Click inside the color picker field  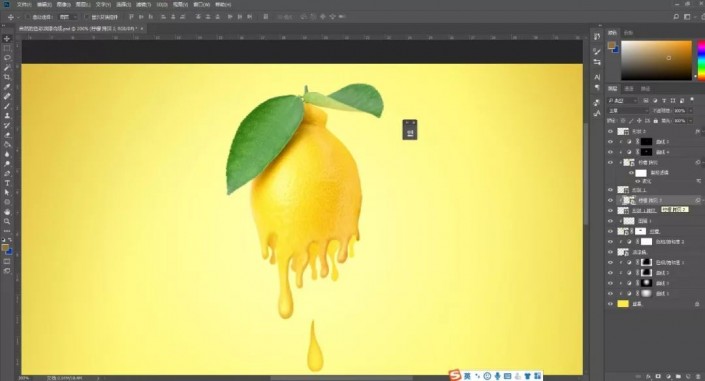[x=656, y=60]
